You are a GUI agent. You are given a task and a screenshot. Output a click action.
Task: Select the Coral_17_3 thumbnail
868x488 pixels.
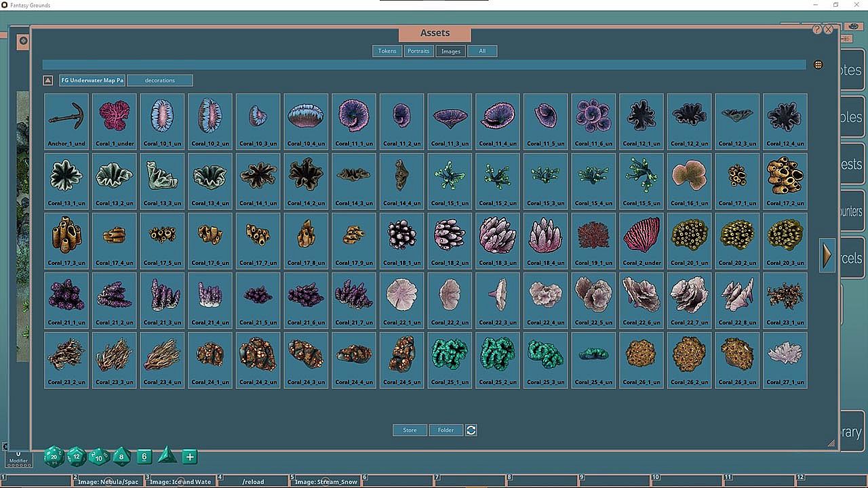pyautogui.click(x=66, y=241)
